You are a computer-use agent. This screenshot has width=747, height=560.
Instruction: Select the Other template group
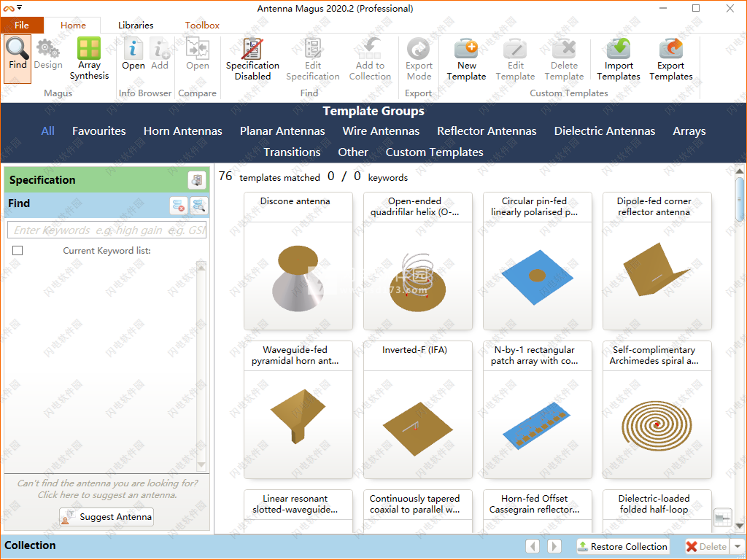click(x=353, y=152)
